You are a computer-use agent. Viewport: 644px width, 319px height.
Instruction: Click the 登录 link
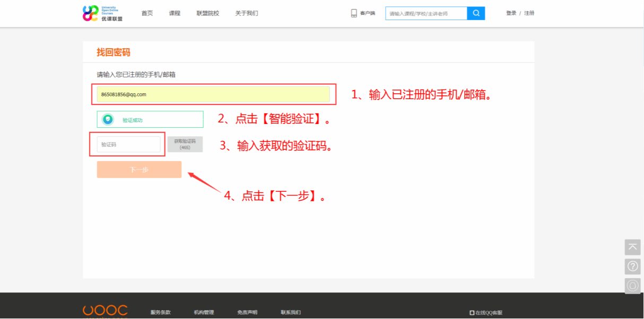(x=511, y=13)
